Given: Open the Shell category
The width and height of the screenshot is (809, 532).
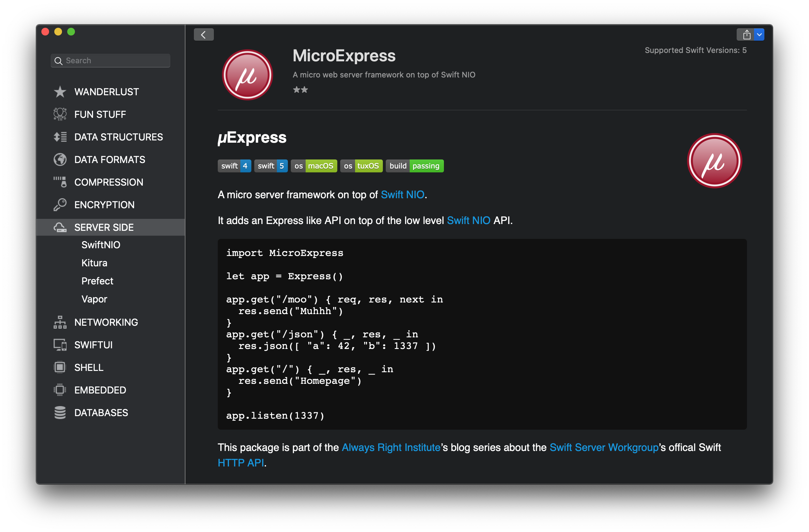Looking at the screenshot, I should tap(89, 368).
